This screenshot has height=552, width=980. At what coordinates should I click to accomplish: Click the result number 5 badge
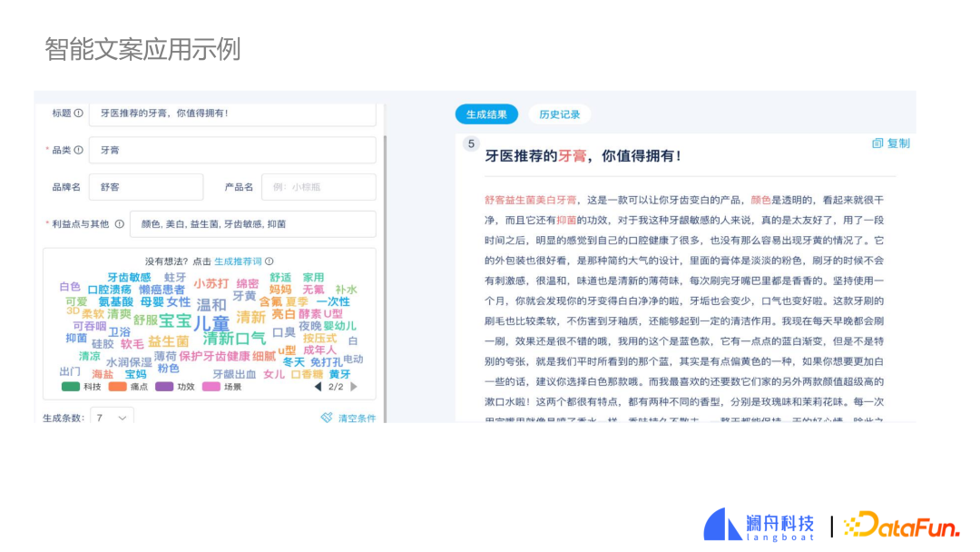coord(471,143)
